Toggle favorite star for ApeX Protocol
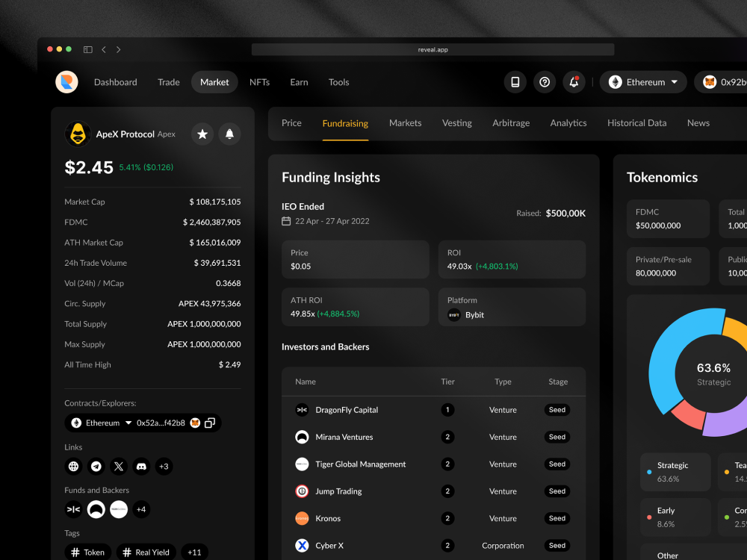Screen dimensions: 747x560 (x=202, y=134)
